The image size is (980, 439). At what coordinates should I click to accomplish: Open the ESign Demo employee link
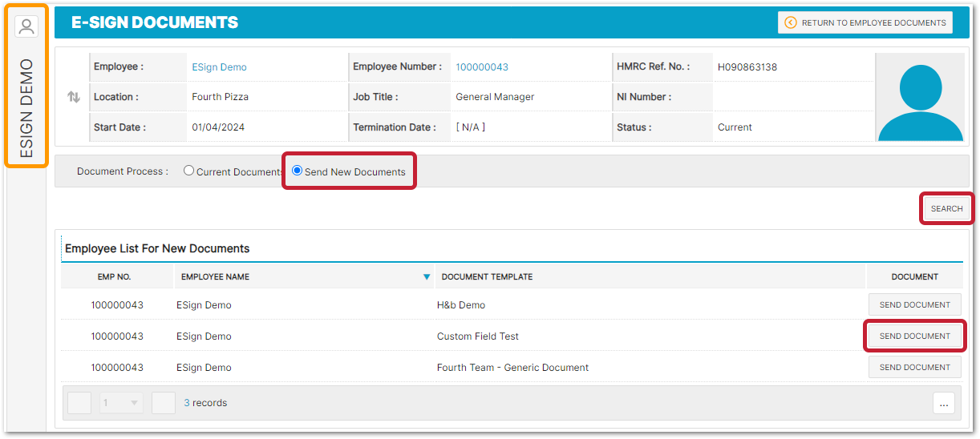click(x=219, y=67)
